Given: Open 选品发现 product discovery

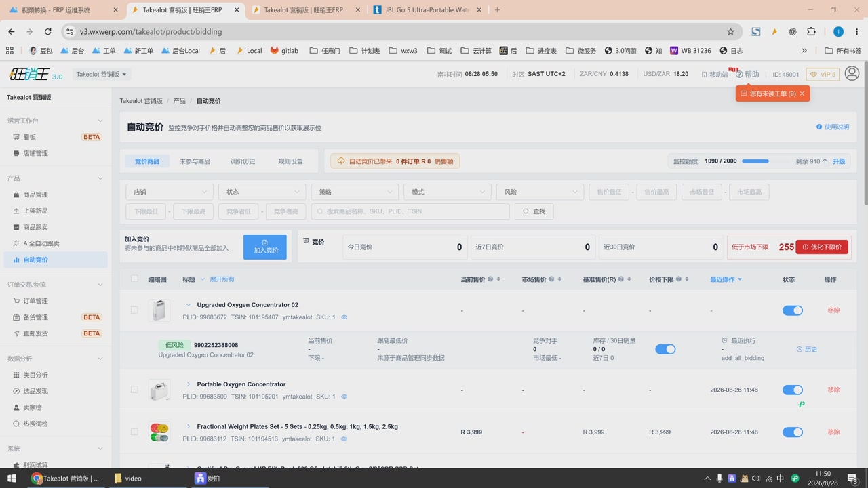Looking at the screenshot, I should pos(56,391).
